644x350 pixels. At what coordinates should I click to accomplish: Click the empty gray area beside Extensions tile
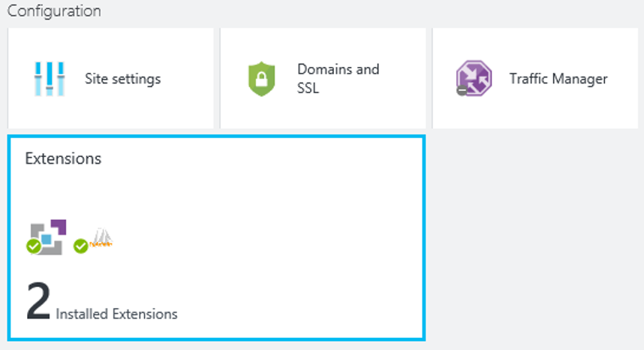click(x=533, y=237)
